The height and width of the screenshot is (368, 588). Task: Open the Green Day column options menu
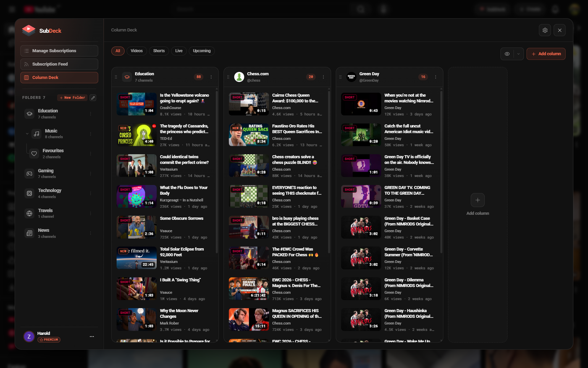click(436, 77)
